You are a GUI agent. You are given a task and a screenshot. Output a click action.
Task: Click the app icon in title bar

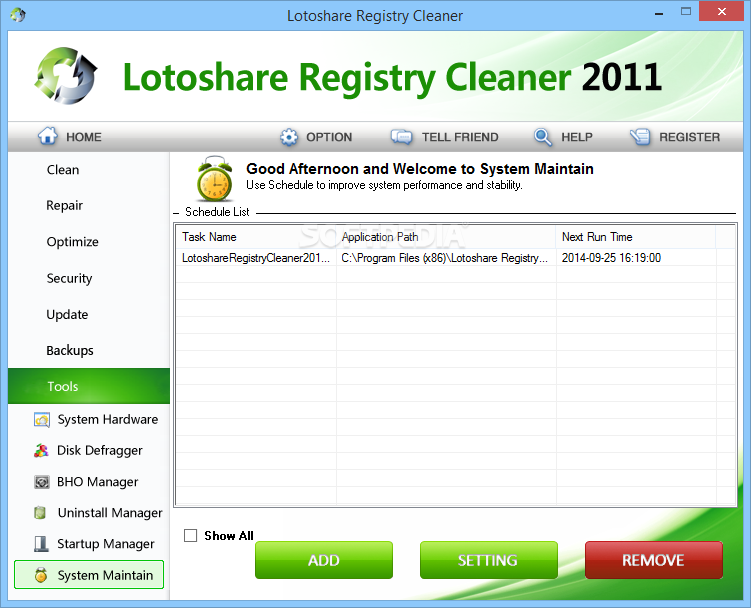[x=18, y=15]
